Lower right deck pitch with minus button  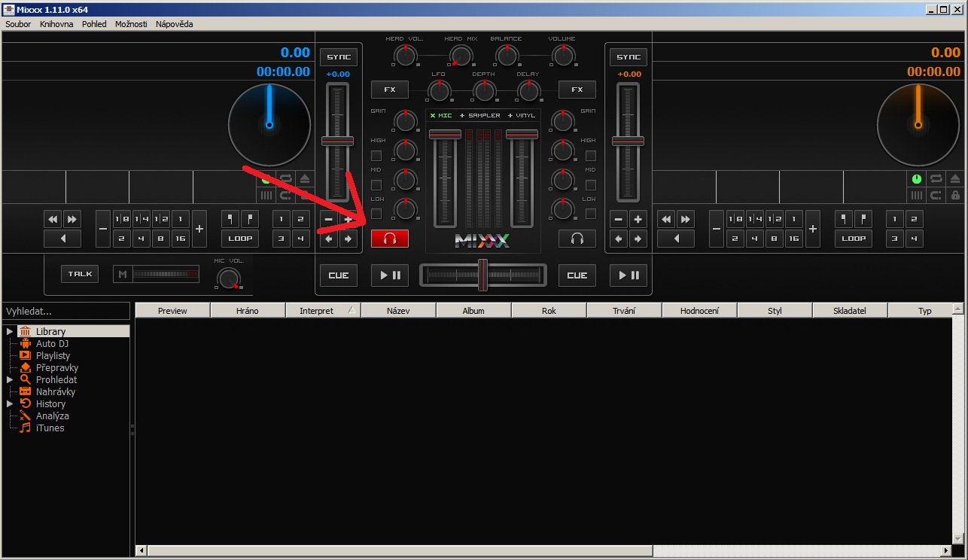tap(619, 219)
